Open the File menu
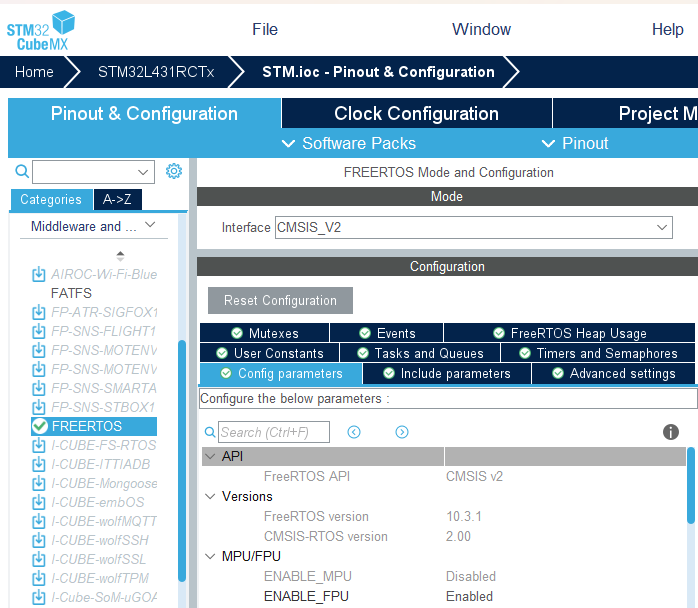Image resolution: width=698 pixels, height=608 pixels. point(265,29)
